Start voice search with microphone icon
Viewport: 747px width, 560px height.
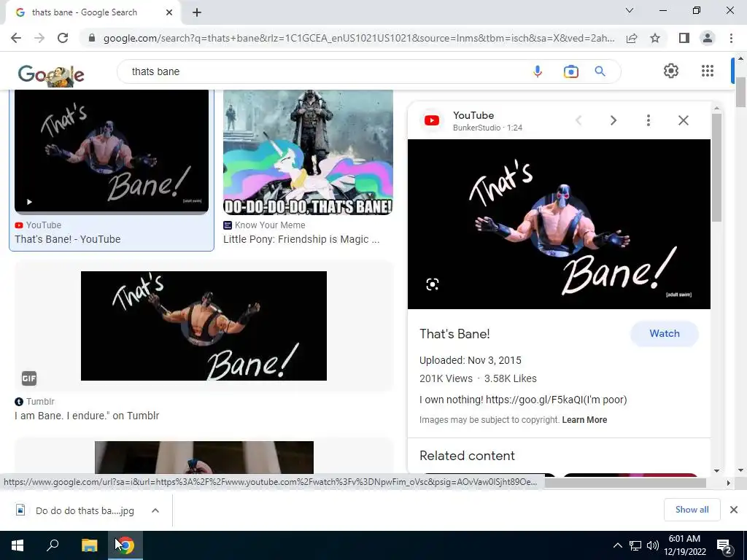tap(538, 71)
